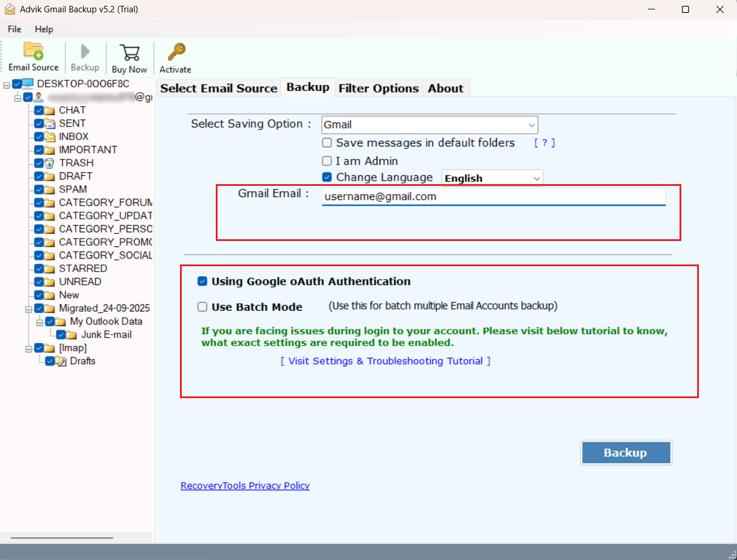Open the Select Saving Option dropdown
This screenshot has height=560, width=737.
point(430,125)
